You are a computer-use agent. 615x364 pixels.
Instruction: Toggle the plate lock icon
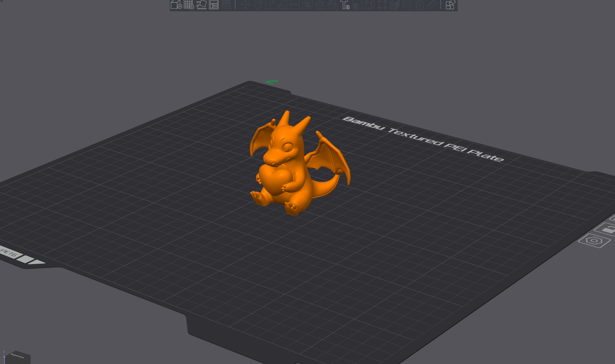(606, 230)
